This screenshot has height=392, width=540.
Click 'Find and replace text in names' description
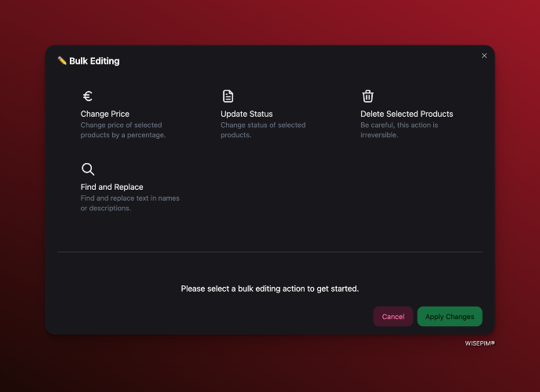pos(130,203)
